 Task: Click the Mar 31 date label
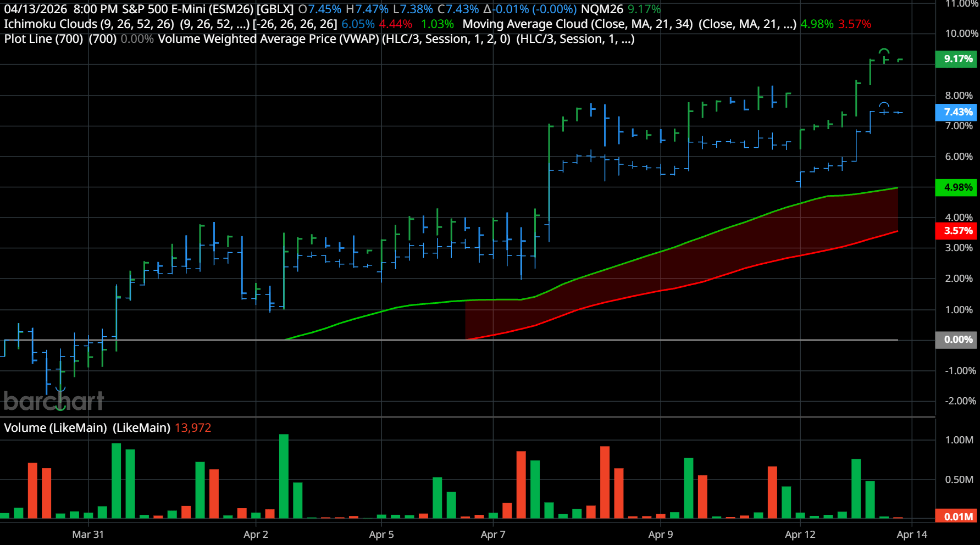tap(88, 534)
